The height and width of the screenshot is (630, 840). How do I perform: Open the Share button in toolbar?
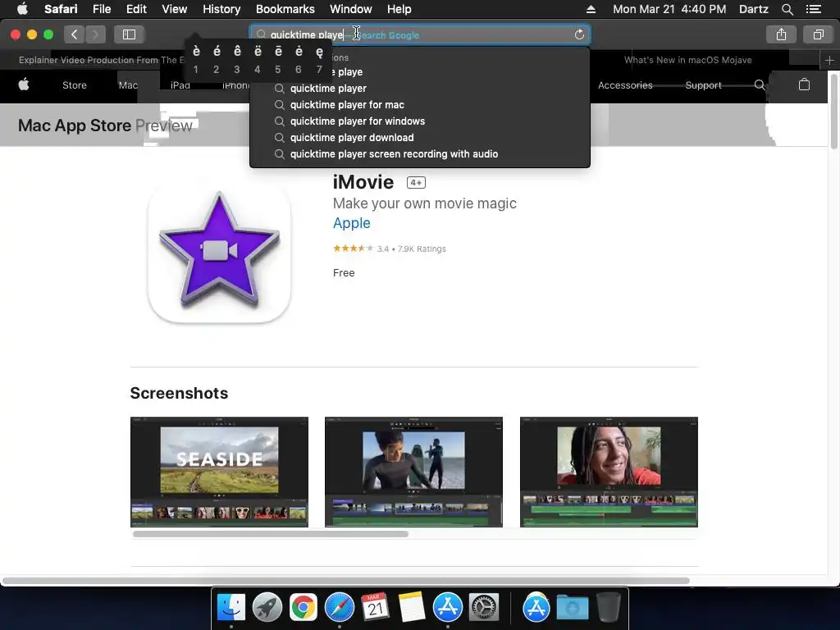(781, 34)
